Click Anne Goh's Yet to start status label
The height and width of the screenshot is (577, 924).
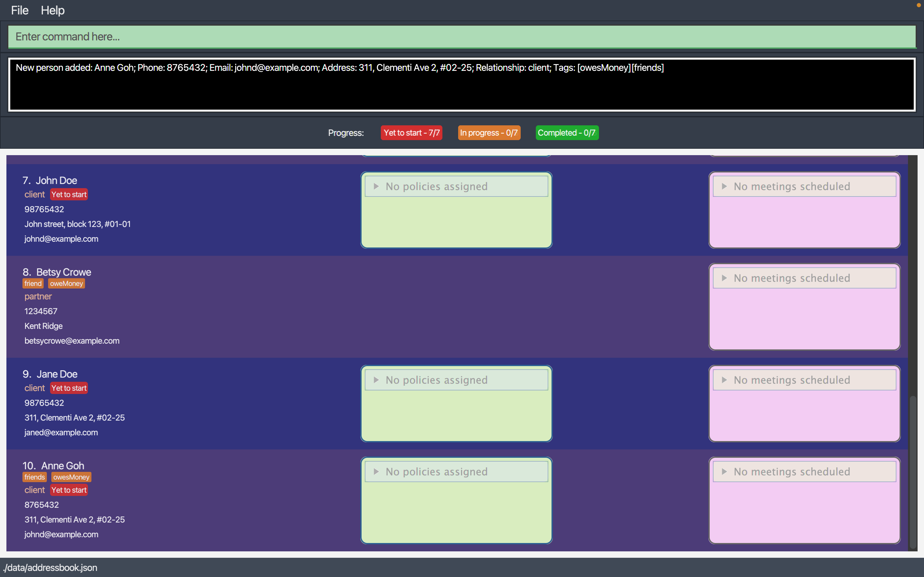click(69, 490)
